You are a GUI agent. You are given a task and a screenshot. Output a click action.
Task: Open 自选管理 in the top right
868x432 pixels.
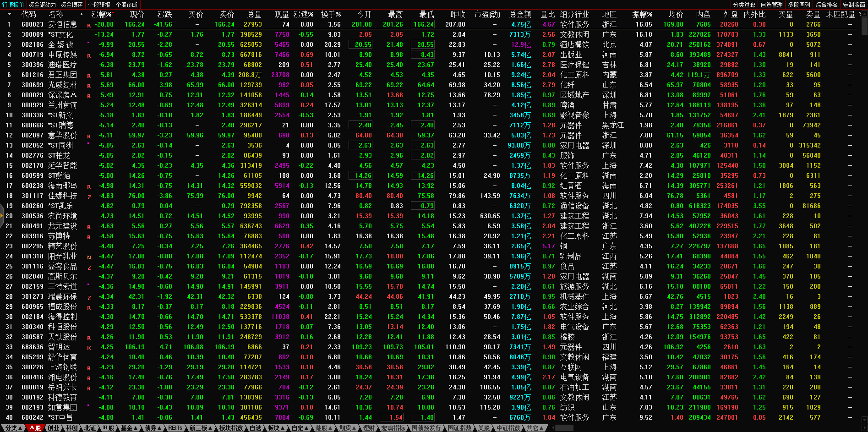click(x=772, y=5)
